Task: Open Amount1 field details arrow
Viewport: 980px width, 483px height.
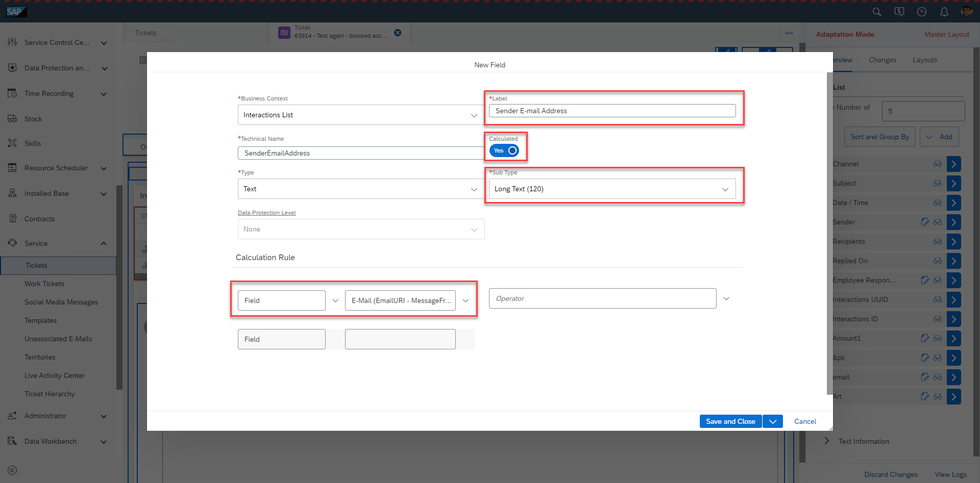Action: coord(953,338)
